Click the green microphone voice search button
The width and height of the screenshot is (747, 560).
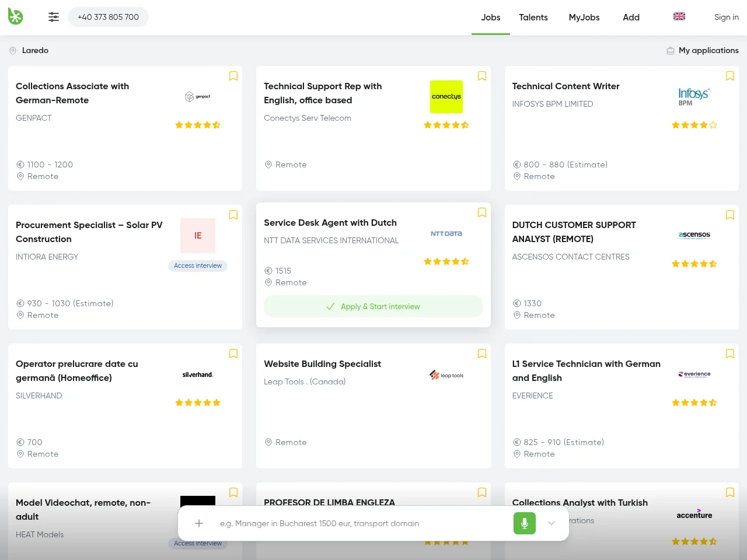click(525, 523)
